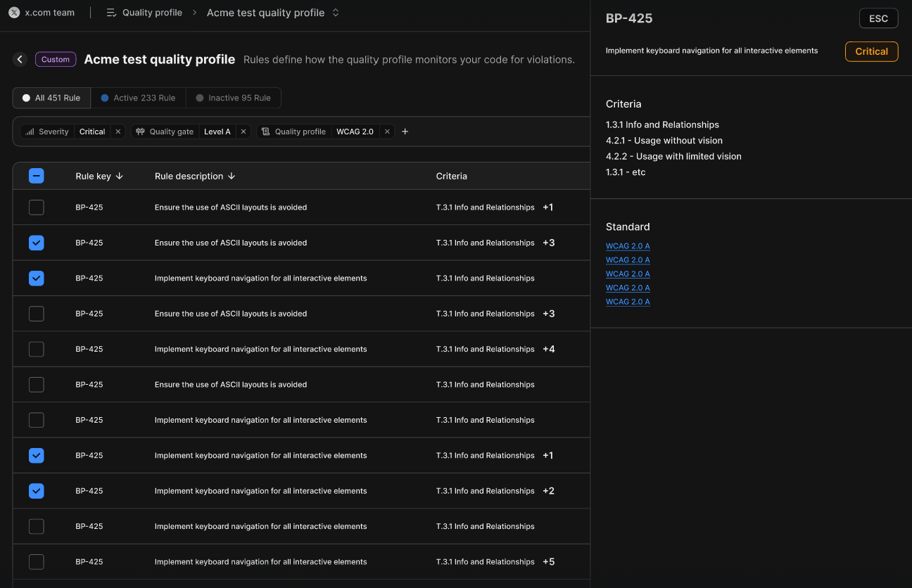Select the '1.3.1 - etc' criterion

tap(626, 172)
